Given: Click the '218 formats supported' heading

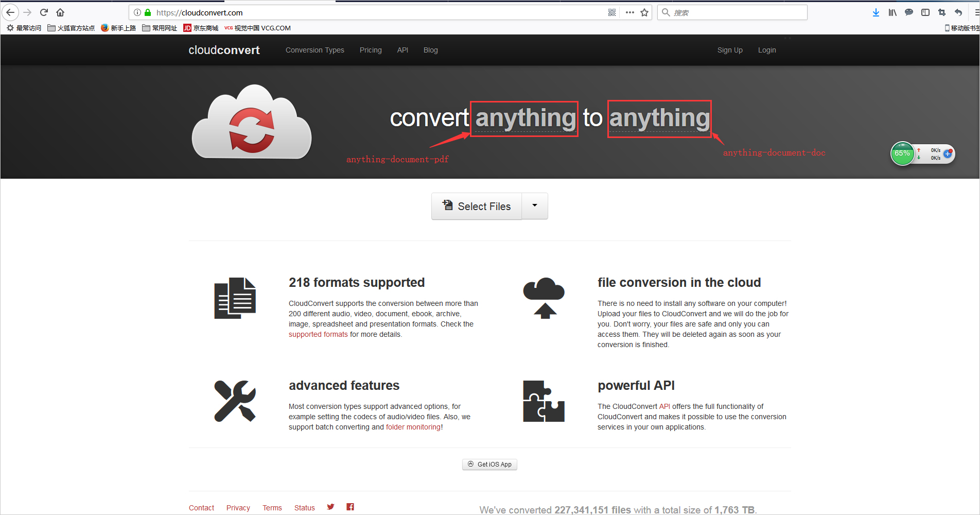Looking at the screenshot, I should point(357,282).
